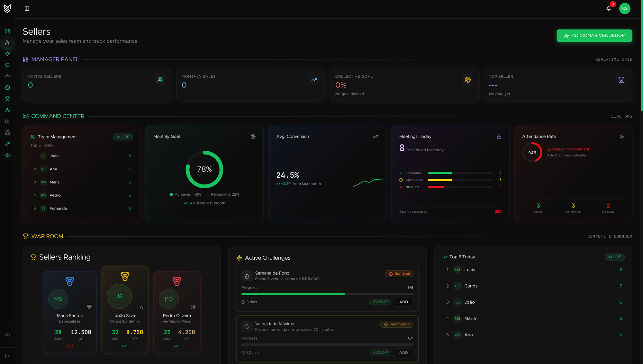Open the settings gear in sidebar
Image resolution: width=643 pixels, height=364 pixels.
pyautogui.click(x=7, y=335)
